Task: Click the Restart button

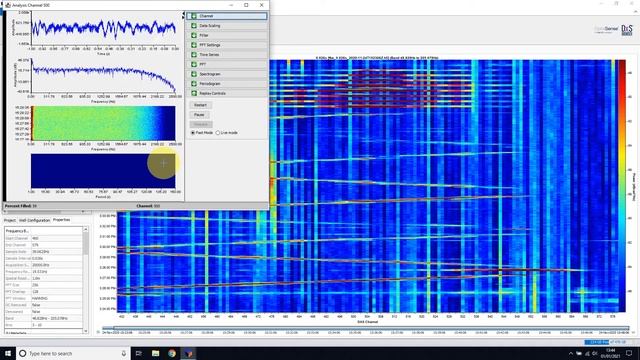Action: pos(200,105)
